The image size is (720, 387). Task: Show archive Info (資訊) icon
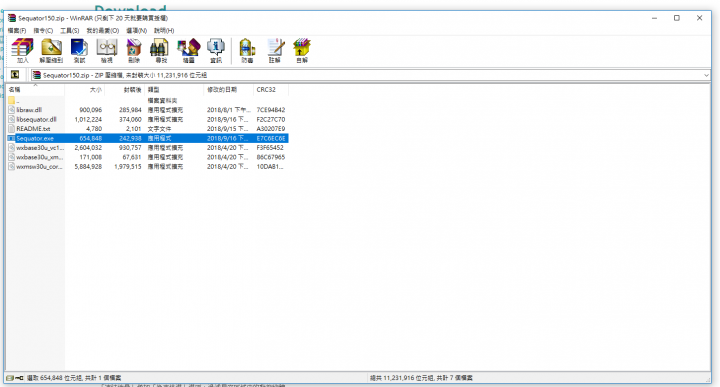(x=216, y=50)
